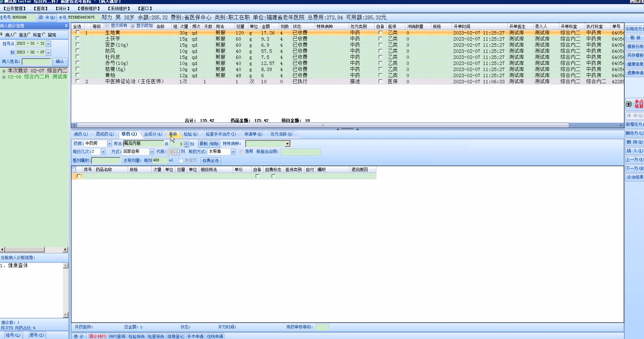Click the 水煎剂量 每剂 input field
The height and width of the screenshot is (339, 644).
click(x=160, y=161)
